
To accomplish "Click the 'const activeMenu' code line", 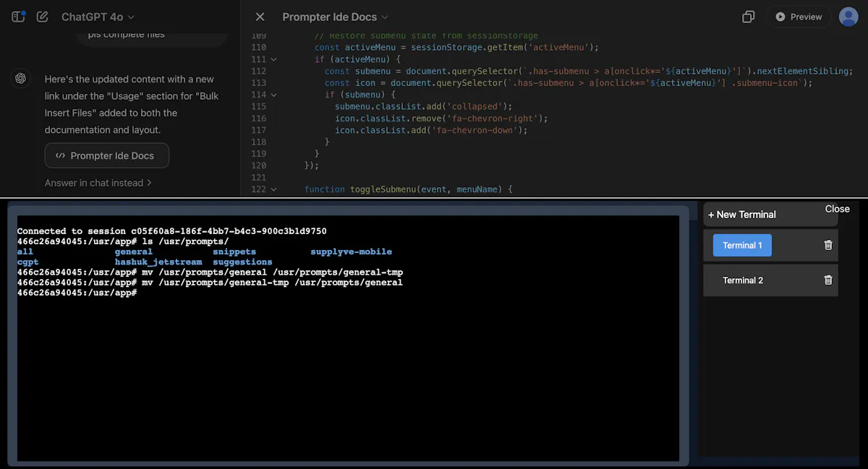I will coord(457,47).
